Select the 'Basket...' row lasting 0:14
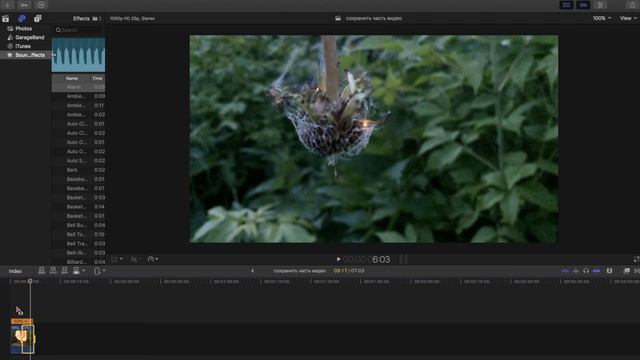 78,207
